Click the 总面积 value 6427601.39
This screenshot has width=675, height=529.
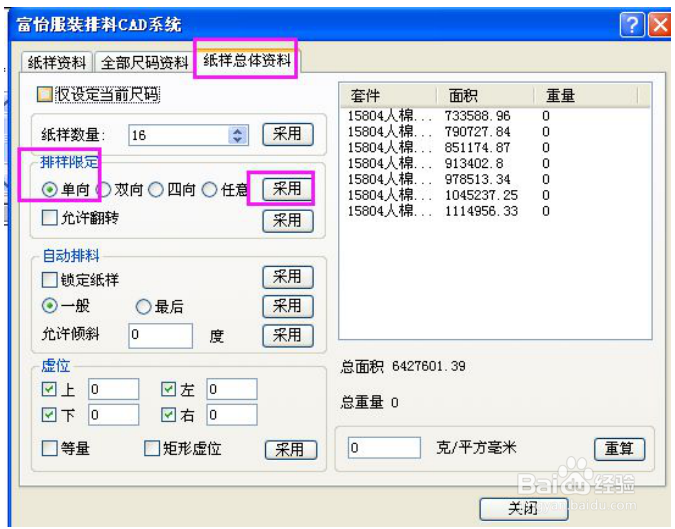[x=429, y=366]
